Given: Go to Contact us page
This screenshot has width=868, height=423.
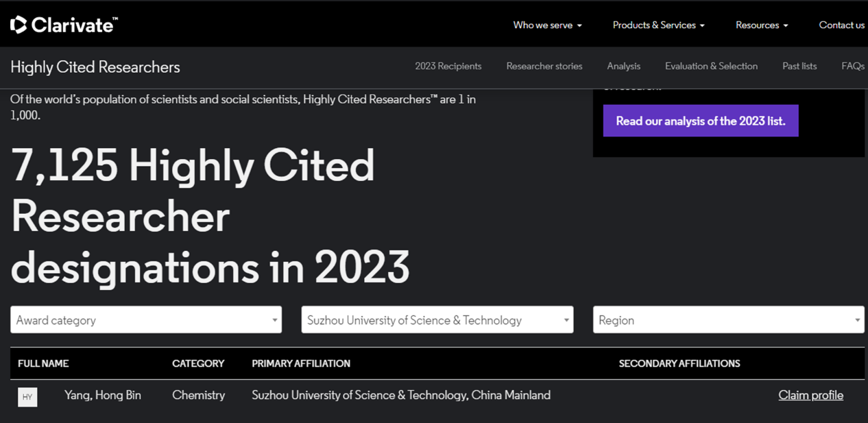Looking at the screenshot, I should (841, 25).
